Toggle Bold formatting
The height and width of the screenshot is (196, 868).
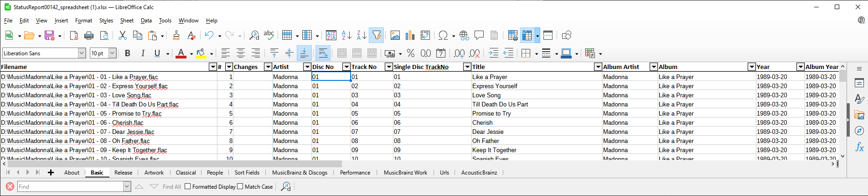128,53
